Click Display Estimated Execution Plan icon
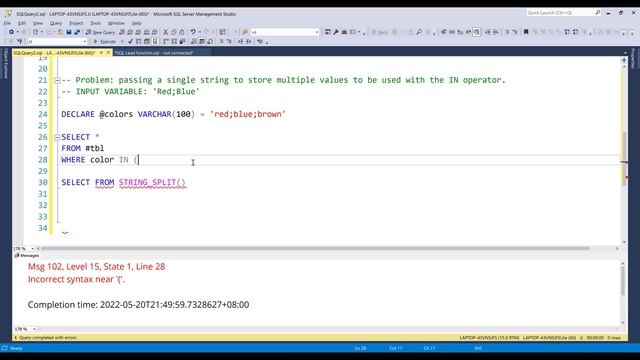Image resolution: width=640 pixels, height=360 pixels. point(138,41)
